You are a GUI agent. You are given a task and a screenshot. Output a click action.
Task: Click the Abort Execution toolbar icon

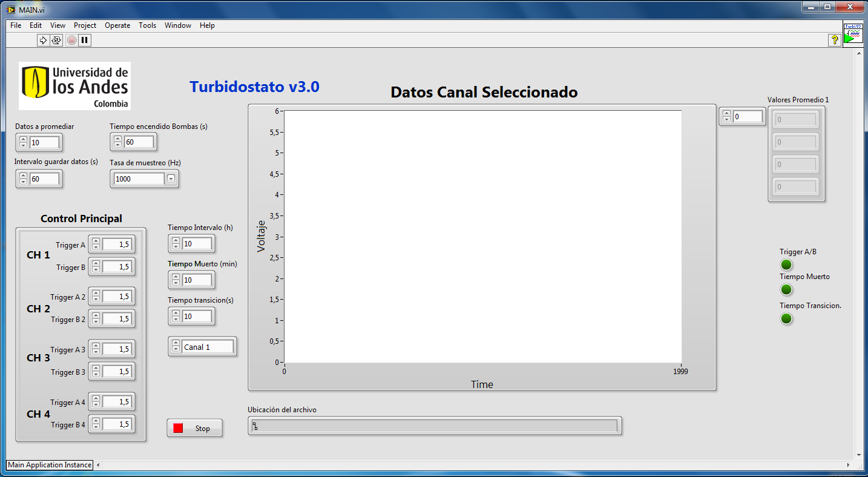[71, 41]
